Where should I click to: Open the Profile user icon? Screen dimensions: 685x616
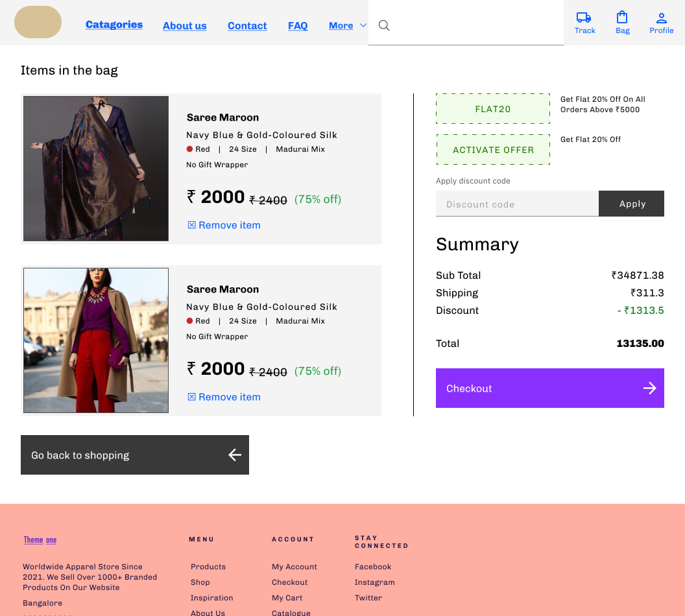(661, 18)
